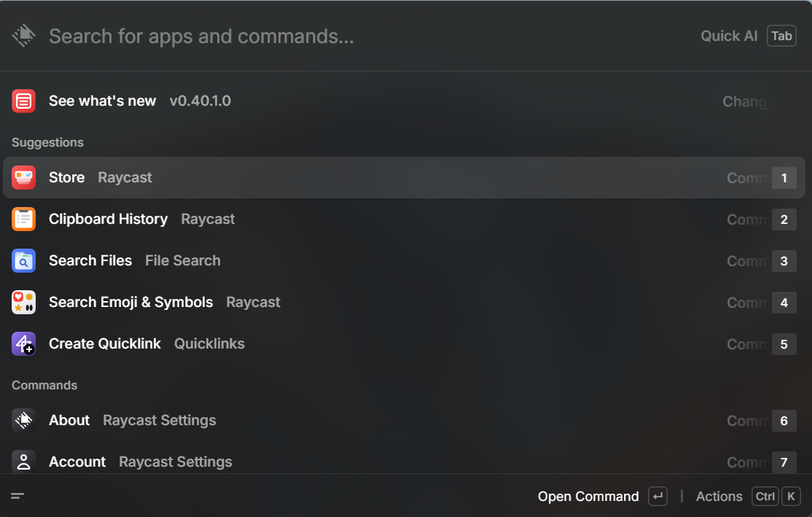Click the See what's new red icon
Viewport: 812px width, 517px height.
23,101
